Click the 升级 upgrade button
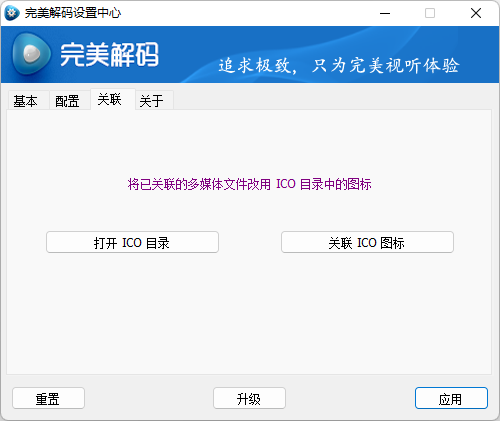 (249, 398)
